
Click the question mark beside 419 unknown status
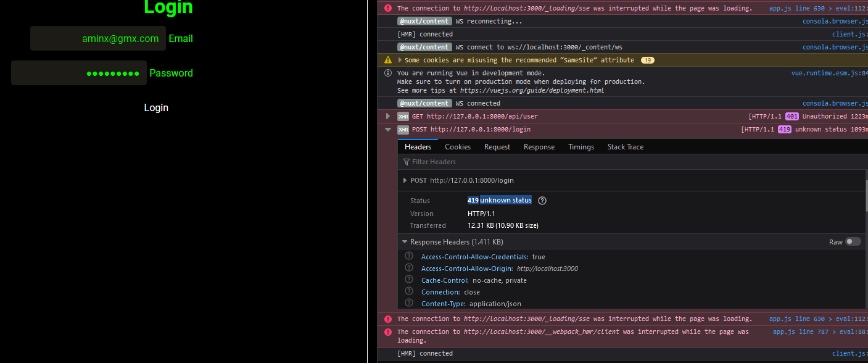(542, 200)
